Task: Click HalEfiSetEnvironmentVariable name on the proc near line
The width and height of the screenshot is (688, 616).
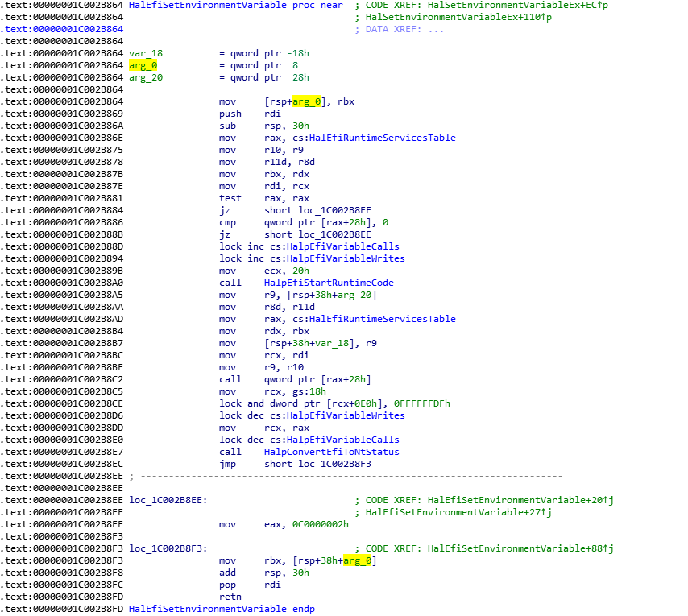Action: click(208, 6)
